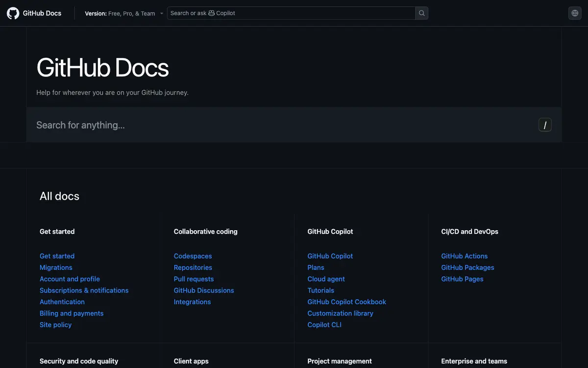Click the large GitHub Docs hero title
Image resolution: width=588 pixels, height=368 pixels.
(x=102, y=68)
